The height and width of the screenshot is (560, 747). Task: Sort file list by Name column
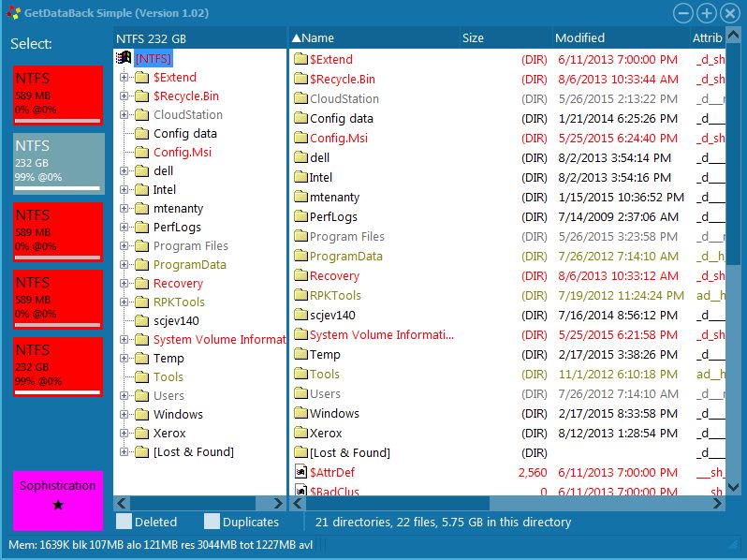(x=318, y=37)
